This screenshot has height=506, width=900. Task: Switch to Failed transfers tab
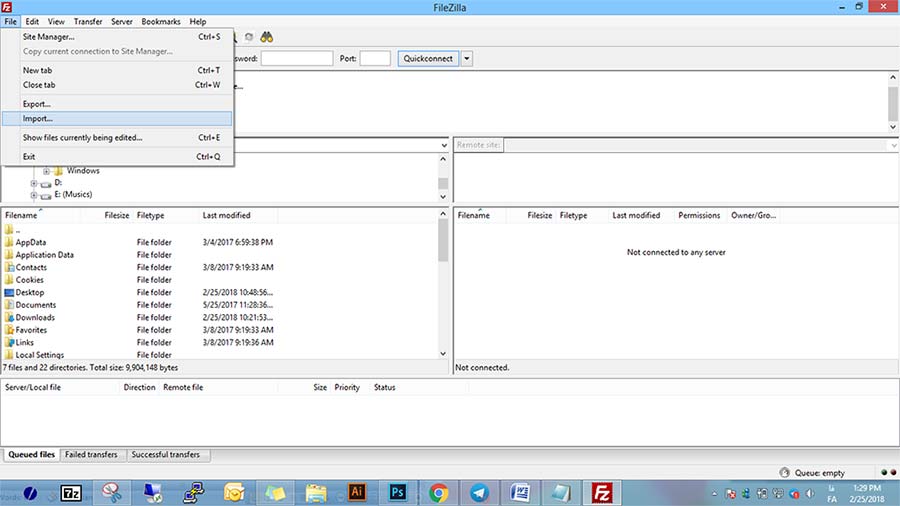pos(91,454)
